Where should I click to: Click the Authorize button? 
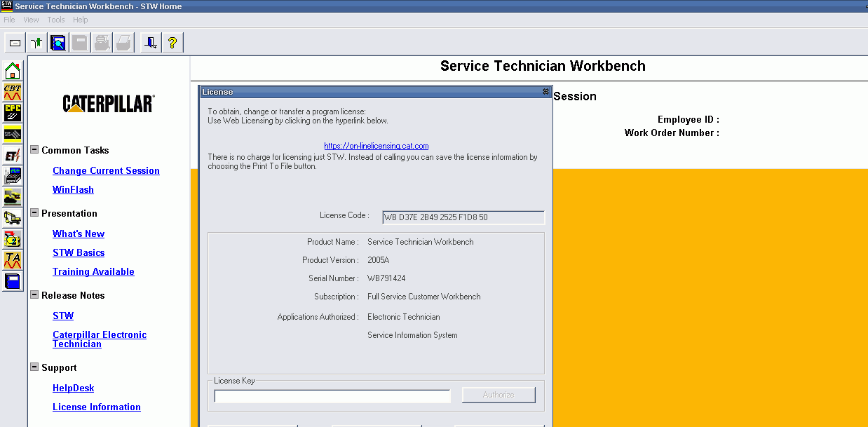click(x=499, y=395)
